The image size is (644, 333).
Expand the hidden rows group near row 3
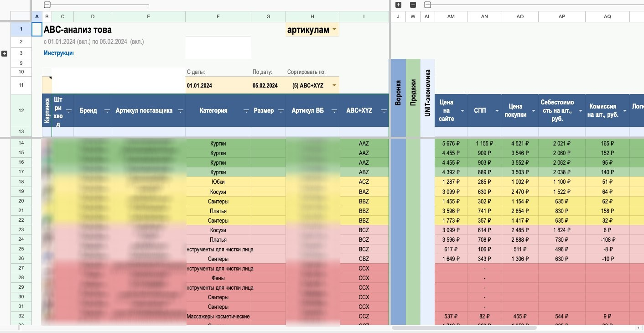pos(5,53)
